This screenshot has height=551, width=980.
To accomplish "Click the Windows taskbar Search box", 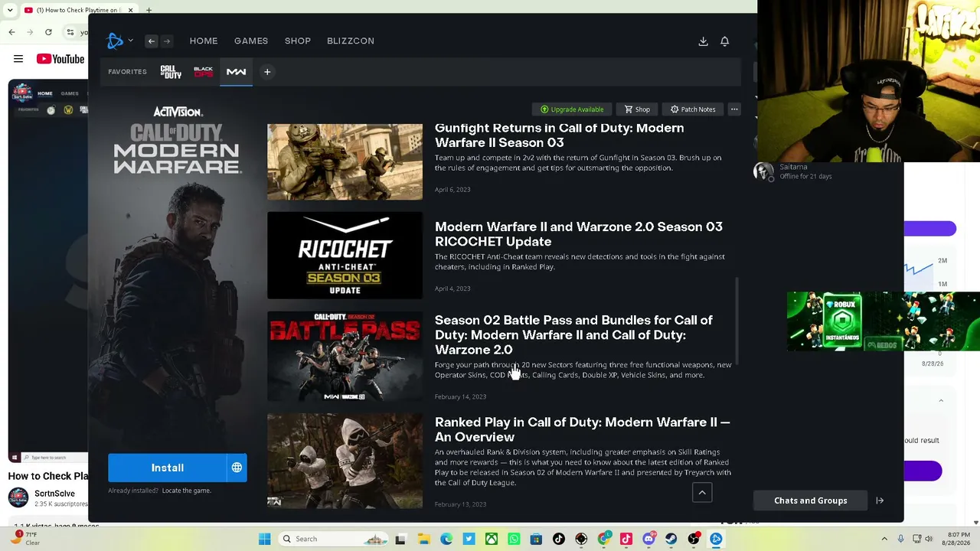I will (x=333, y=539).
